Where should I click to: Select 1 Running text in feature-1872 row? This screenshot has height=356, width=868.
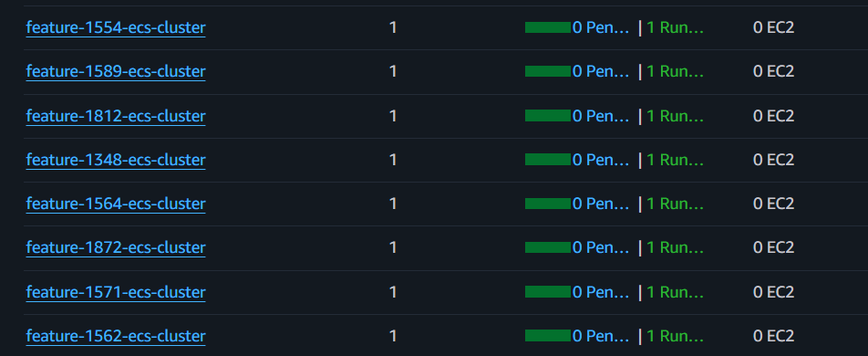[x=676, y=247]
